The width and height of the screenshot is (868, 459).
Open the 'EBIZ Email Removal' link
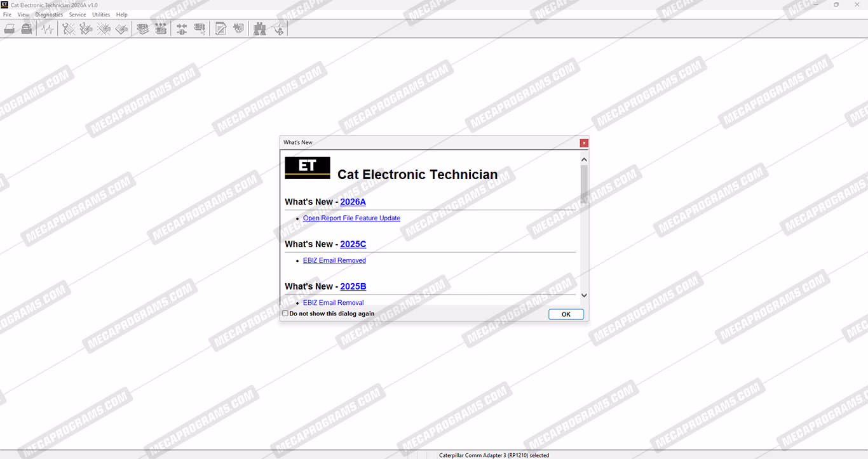[334, 303]
